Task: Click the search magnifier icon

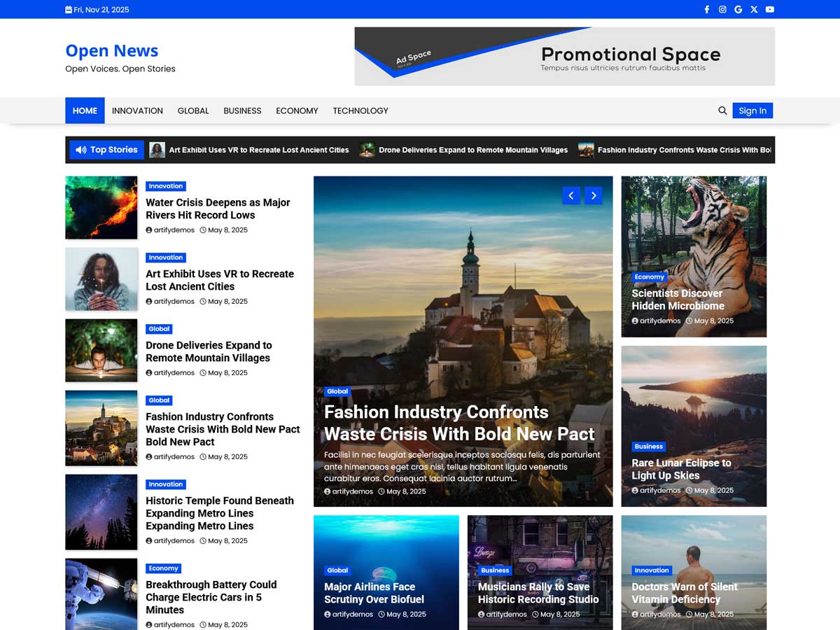Action: tap(722, 110)
